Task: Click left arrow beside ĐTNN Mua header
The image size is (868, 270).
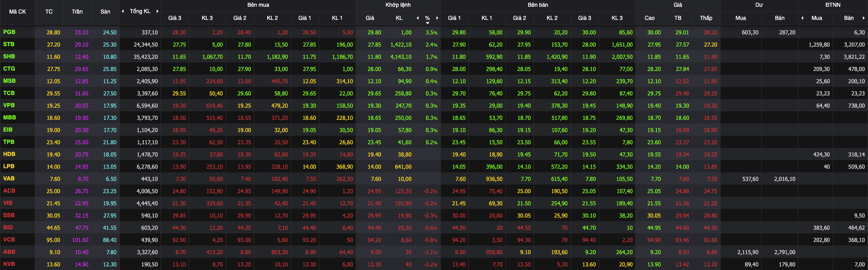Action: click(802, 18)
